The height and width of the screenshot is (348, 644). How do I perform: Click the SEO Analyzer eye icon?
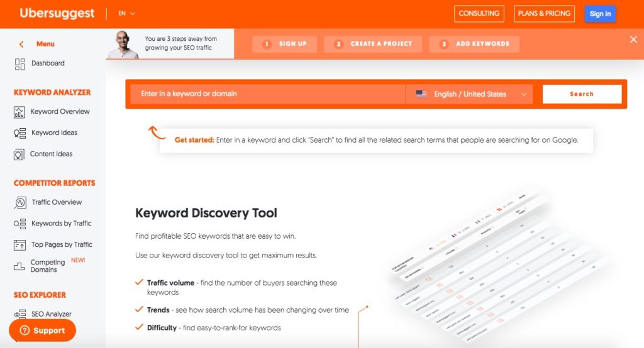(x=19, y=314)
